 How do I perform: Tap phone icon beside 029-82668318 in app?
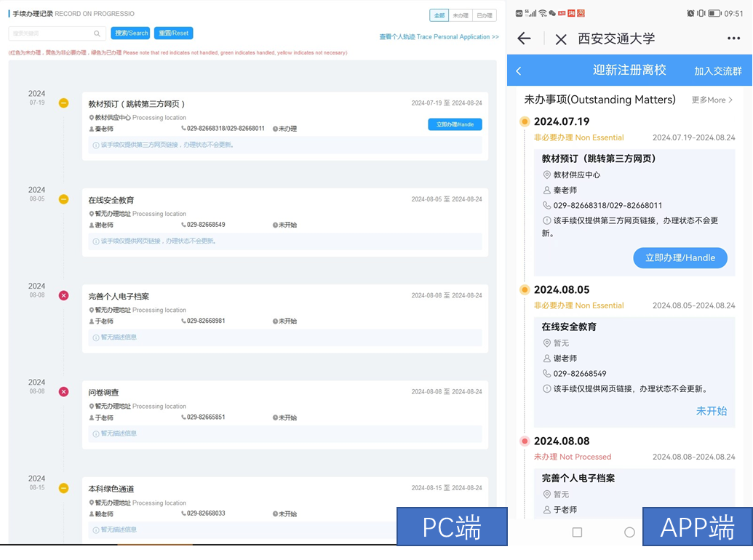pyautogui.click(x=546, y=205)
